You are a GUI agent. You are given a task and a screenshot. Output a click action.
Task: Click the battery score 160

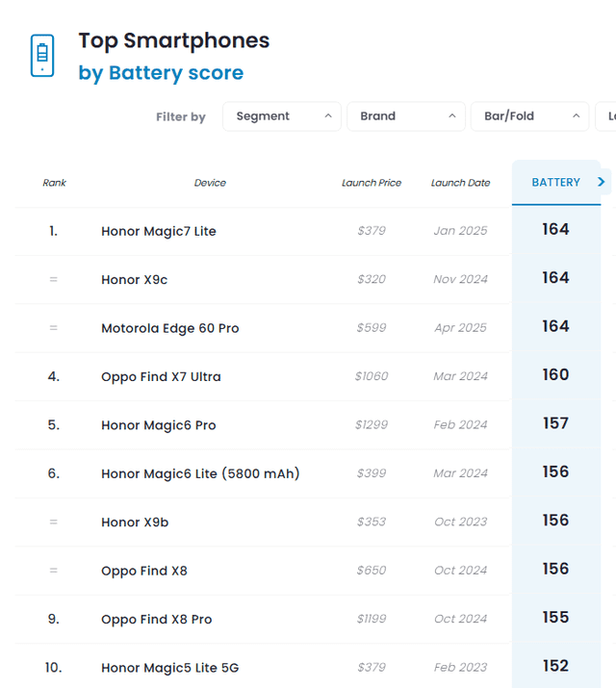click(x=555, y=374)
